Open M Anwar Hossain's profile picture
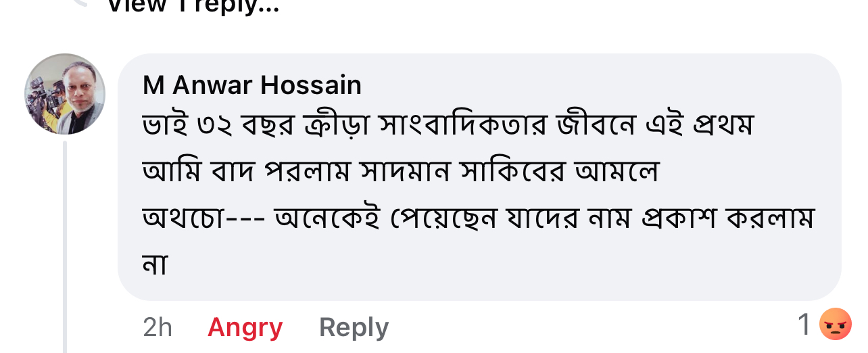The image size is (868, 353). 65,94
